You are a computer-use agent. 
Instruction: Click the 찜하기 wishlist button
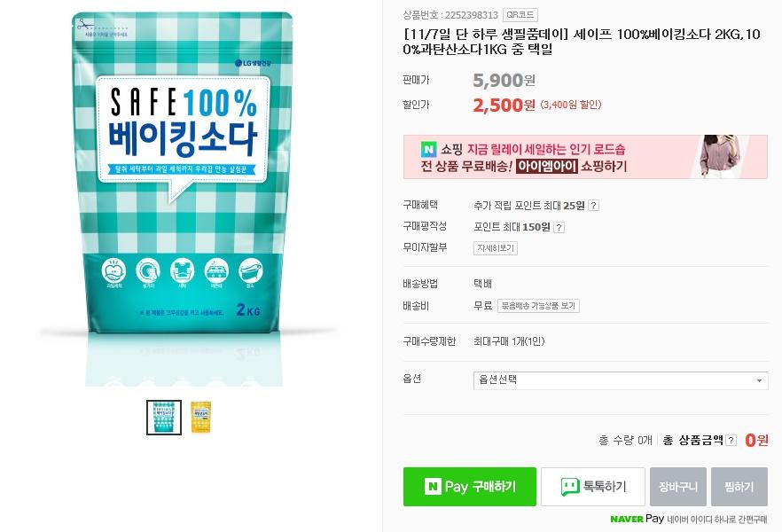pos(739,487)
